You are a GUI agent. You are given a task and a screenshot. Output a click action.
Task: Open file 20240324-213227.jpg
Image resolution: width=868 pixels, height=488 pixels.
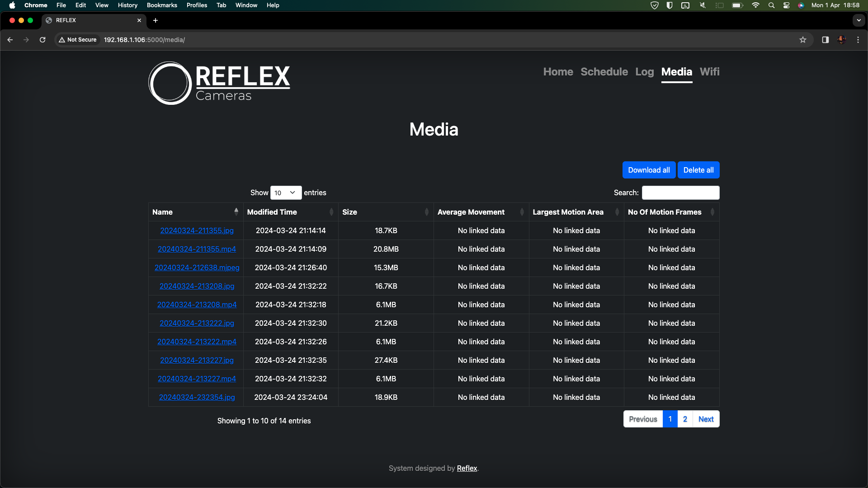coord(197,360)
